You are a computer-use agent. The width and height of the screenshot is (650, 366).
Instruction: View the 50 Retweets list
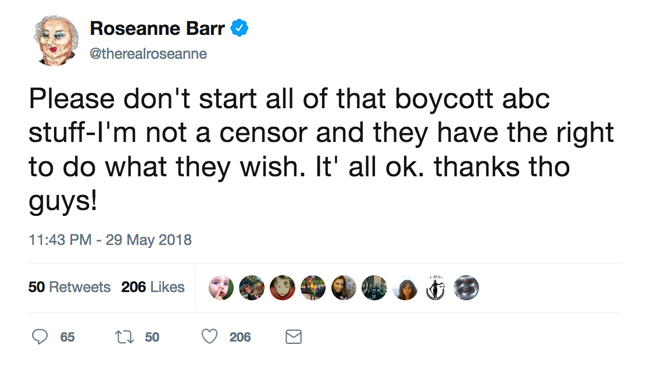click(69, 287)
